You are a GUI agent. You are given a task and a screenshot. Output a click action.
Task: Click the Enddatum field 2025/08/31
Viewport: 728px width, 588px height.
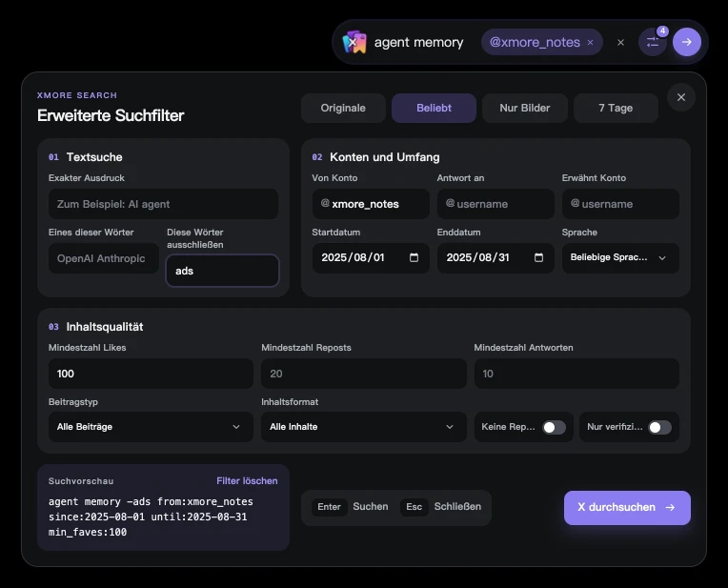point(495,257)
